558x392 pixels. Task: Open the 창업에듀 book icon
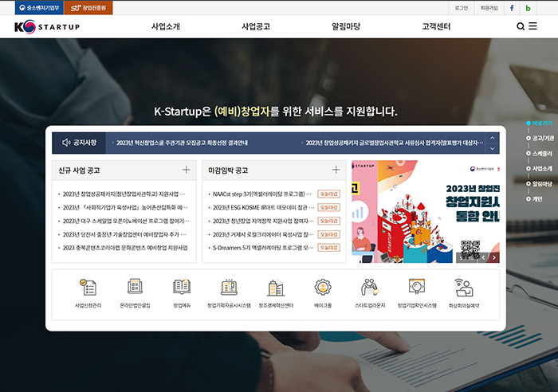(182, 287)
